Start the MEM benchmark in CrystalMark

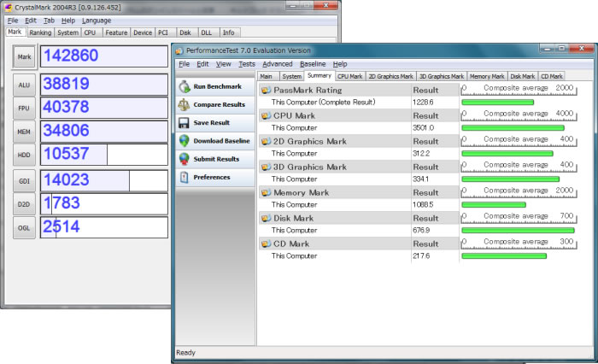point(24,132)
